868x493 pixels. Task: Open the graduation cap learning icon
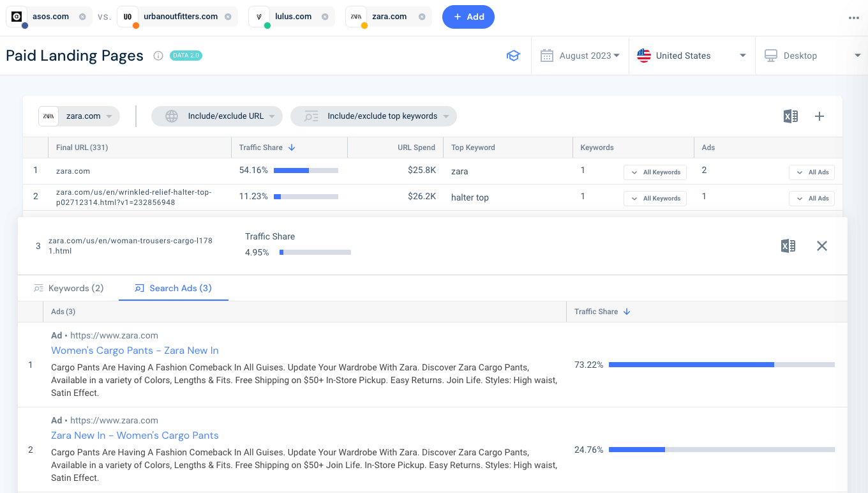click(x=513, y=56)
